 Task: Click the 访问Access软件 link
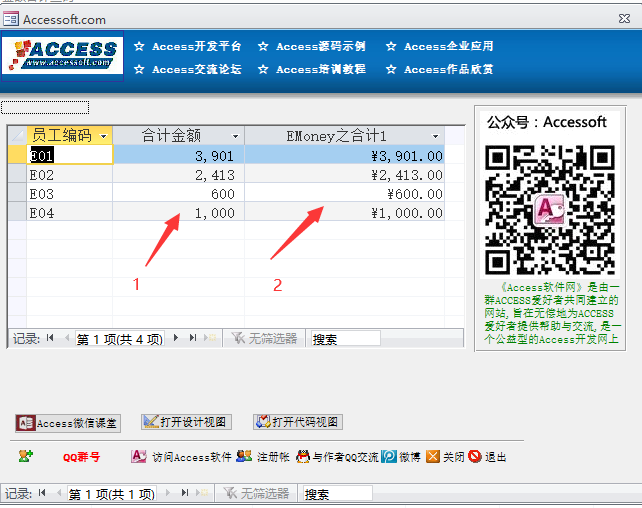pos(192,457)
